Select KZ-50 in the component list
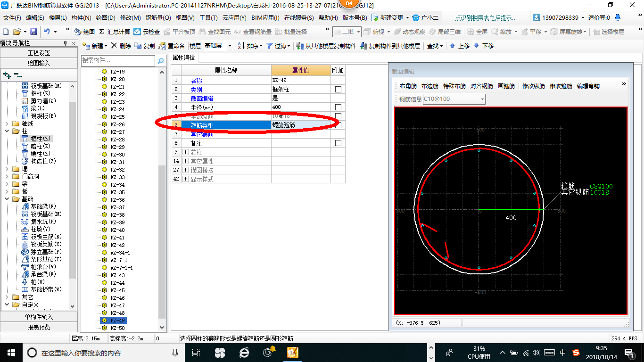Screen dimensions: 644x362 pyautogui.click(x=117, y=328)
